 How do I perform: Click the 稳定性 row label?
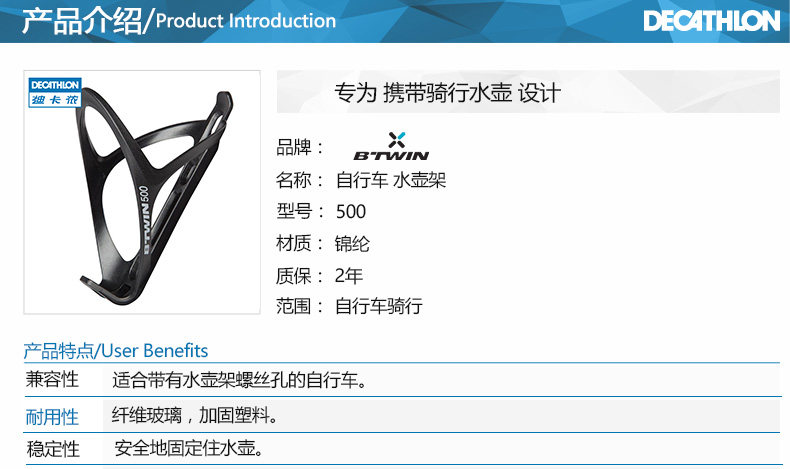point(53,449)
